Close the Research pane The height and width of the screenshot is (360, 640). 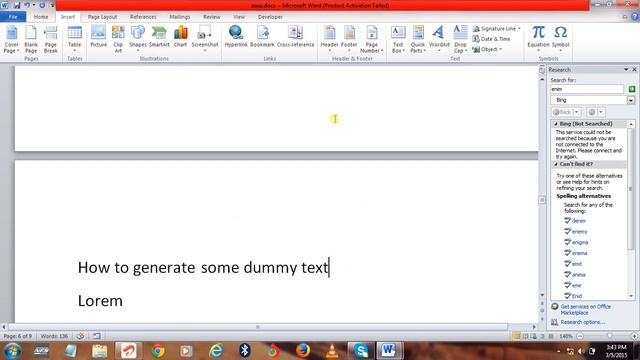tap(634, 70)
